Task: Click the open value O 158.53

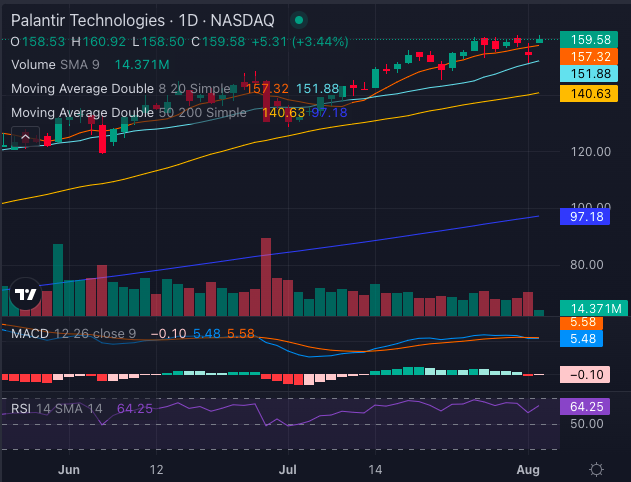Action: (37, 42)
